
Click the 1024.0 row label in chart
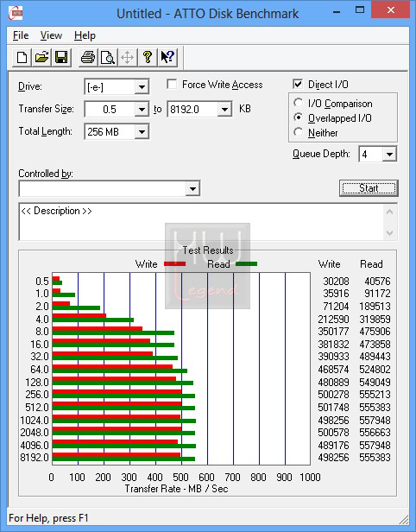click(35, 421)
